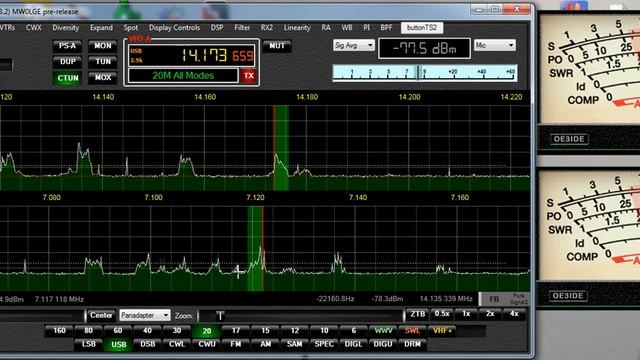Select the VHF+ band button

pos(442,331)
